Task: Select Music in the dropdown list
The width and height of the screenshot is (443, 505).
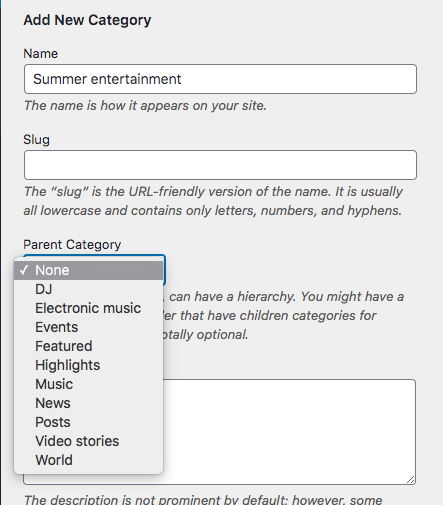Action: click(89, 384)
